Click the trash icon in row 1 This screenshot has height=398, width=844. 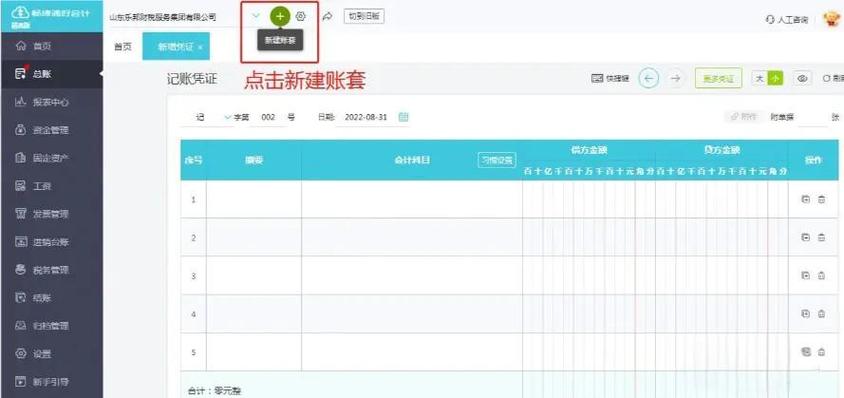tap(821, 199)
